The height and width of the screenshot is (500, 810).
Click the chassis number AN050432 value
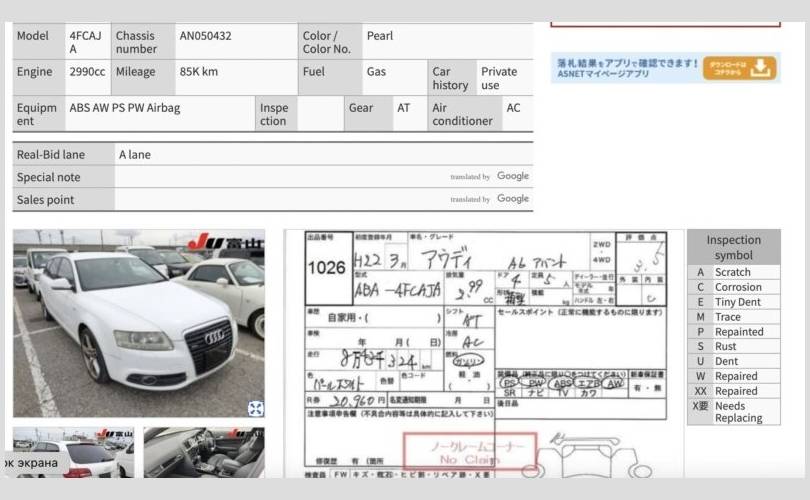206,36
